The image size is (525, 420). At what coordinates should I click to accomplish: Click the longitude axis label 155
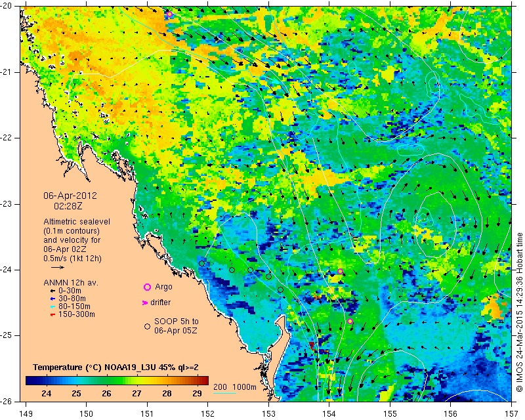390,414
